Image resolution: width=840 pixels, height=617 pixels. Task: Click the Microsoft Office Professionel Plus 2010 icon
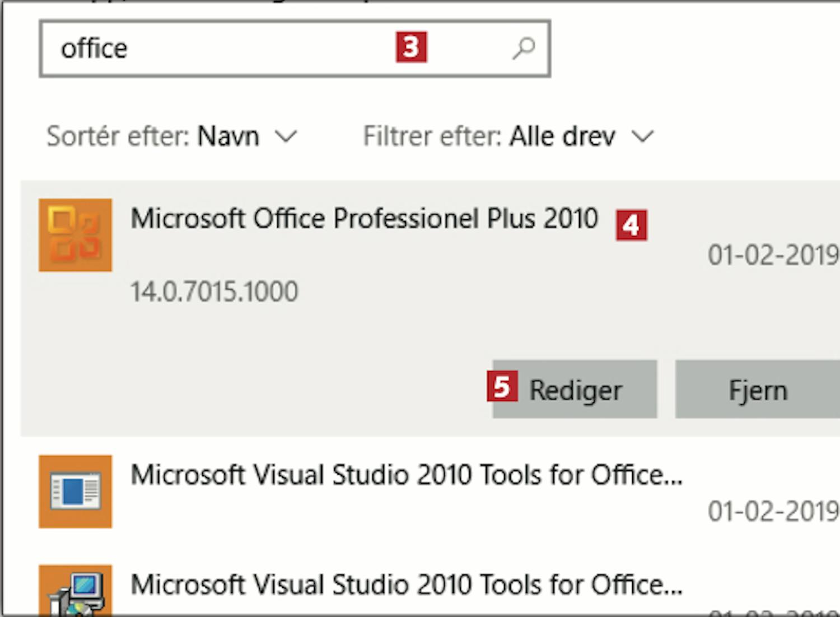tap(75, 235)
